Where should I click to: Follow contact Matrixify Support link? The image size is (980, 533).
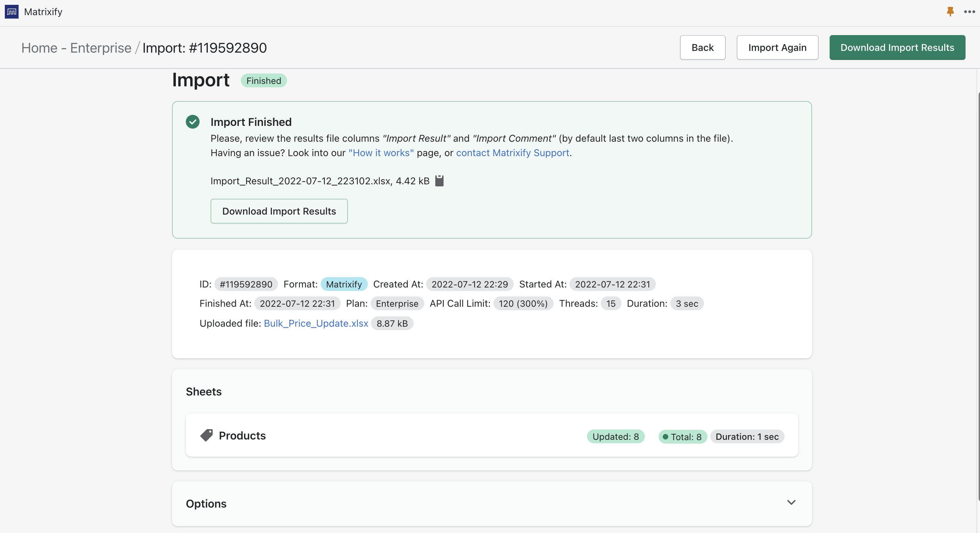point(512,153)
